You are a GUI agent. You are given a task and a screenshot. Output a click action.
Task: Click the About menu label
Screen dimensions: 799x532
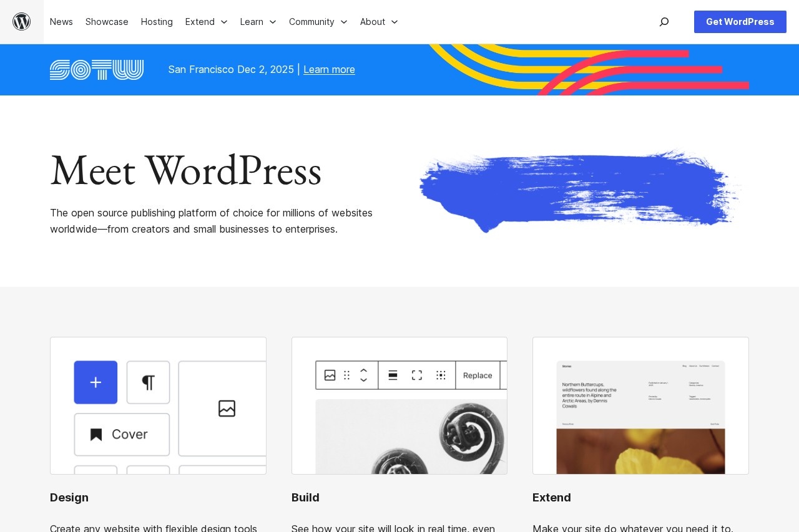tap(373, 22)
